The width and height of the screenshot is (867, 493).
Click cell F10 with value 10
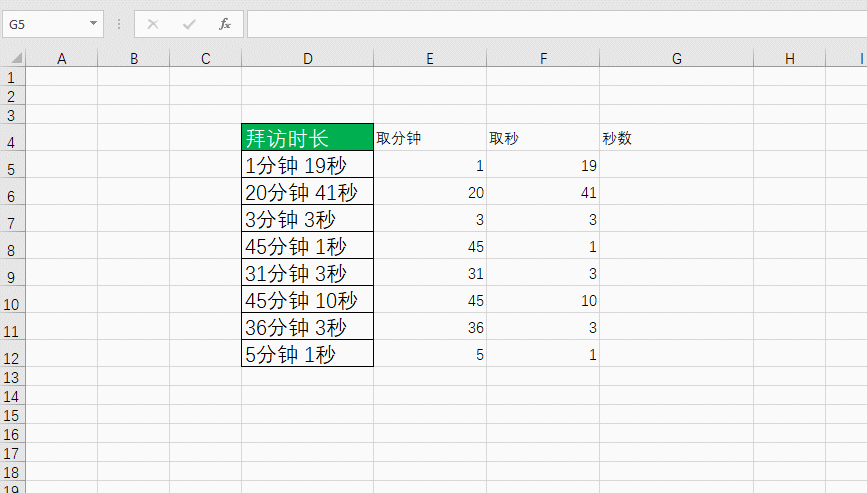[x=543, y=300]
